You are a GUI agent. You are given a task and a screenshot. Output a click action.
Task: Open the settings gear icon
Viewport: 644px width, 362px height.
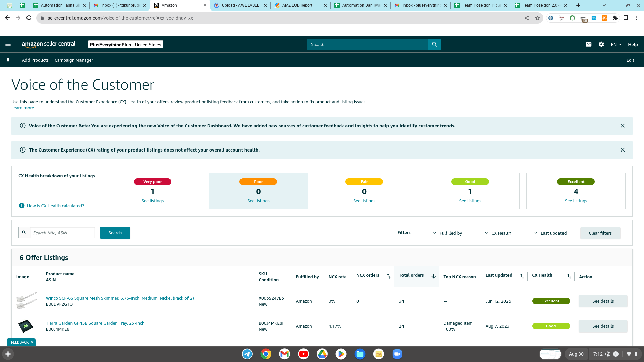click(x=601, y=44)
